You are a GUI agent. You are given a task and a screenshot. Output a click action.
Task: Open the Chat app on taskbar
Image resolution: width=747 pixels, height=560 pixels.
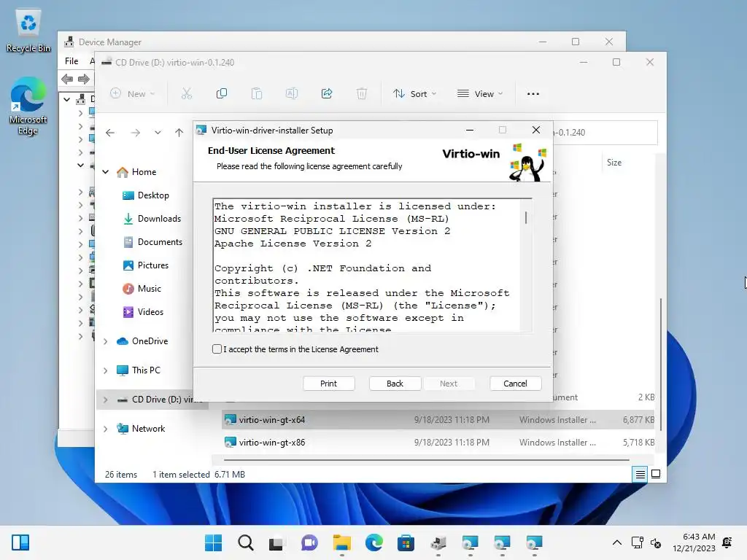coord(309,542)
